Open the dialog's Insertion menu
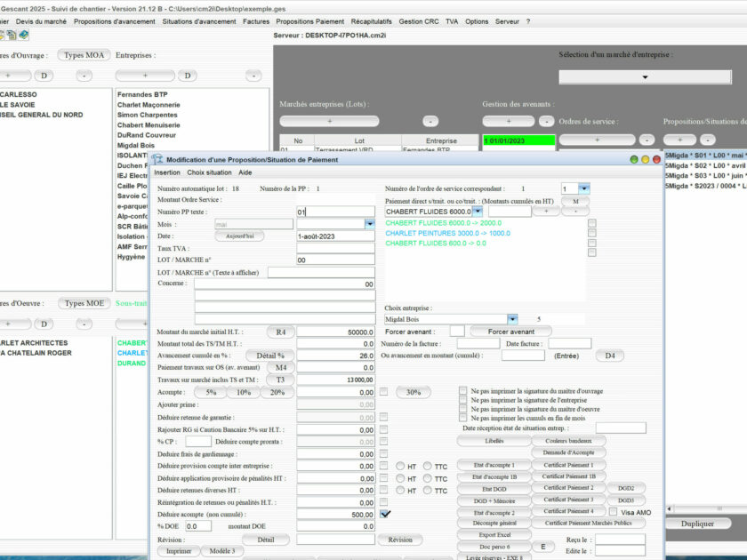747x560 pixels. pos(167,172)
